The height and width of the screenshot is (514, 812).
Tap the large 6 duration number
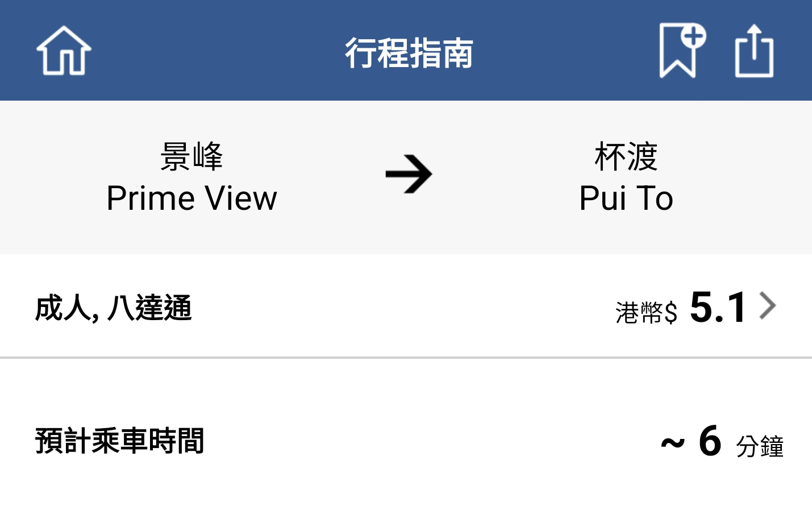pyautogui.click(x=710, y=441)
